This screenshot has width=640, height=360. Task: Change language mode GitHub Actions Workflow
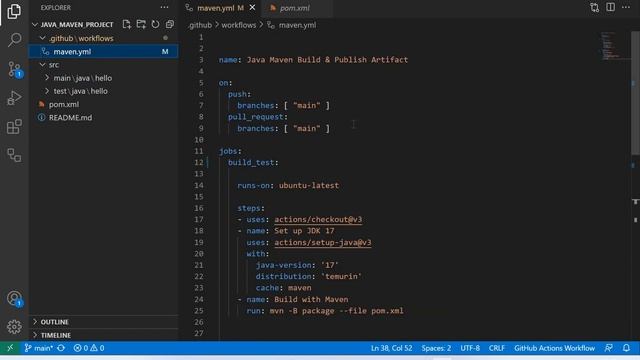tap(554, 348)
